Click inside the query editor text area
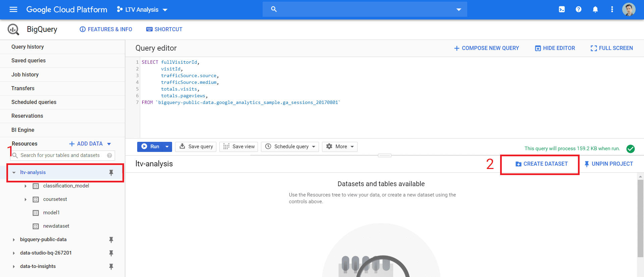The image size is (644, 277). point(392,97)
